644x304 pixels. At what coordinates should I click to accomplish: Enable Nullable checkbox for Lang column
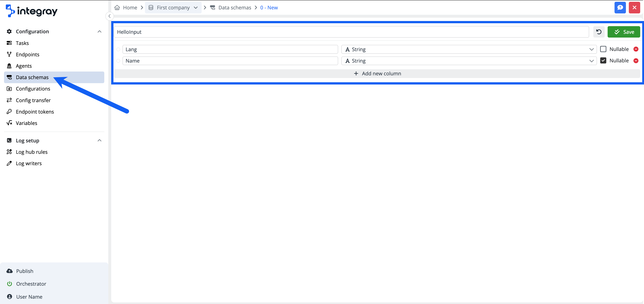pos(603,49)
